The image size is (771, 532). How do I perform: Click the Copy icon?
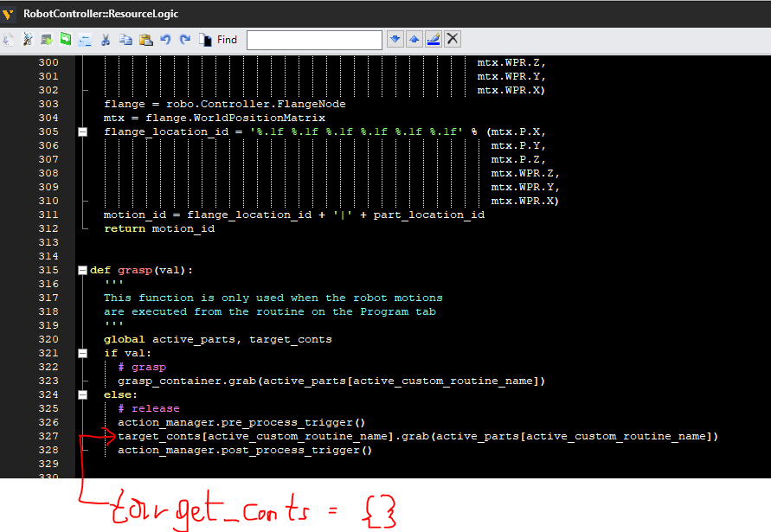[125, 39]
